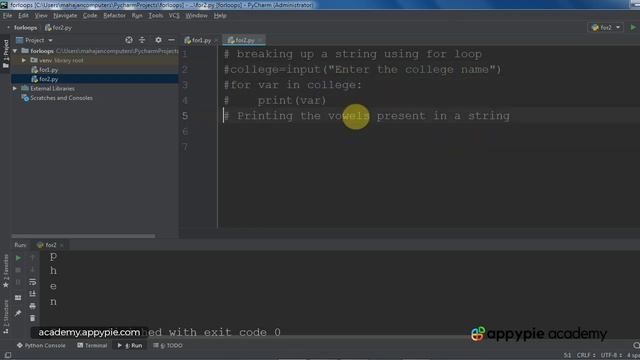
Task: Click the Print icon in Run panel
Action: (33, 306)
